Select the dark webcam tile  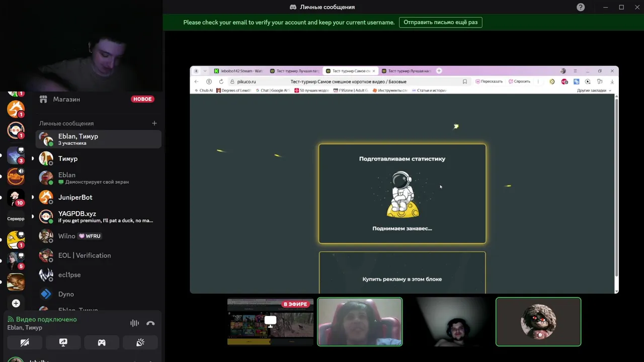point(449,322)
